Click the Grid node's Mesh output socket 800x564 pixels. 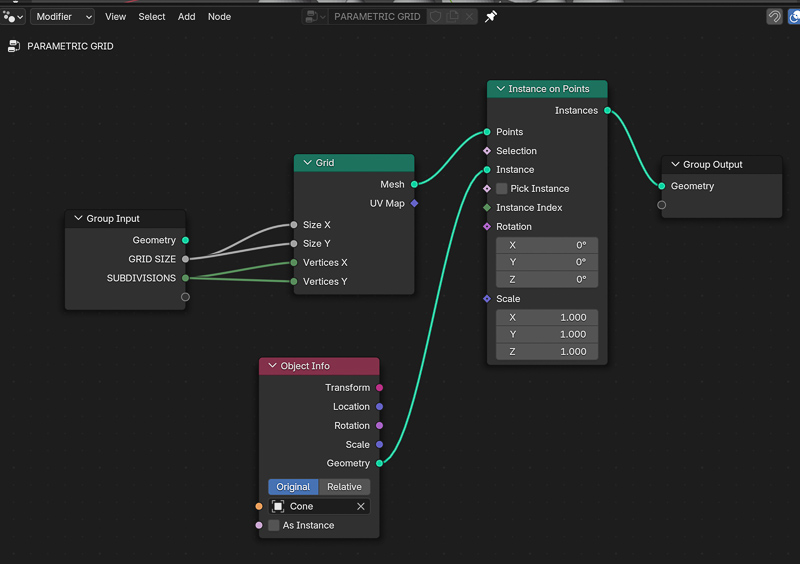pyautogui.click(x=414, y=184)
